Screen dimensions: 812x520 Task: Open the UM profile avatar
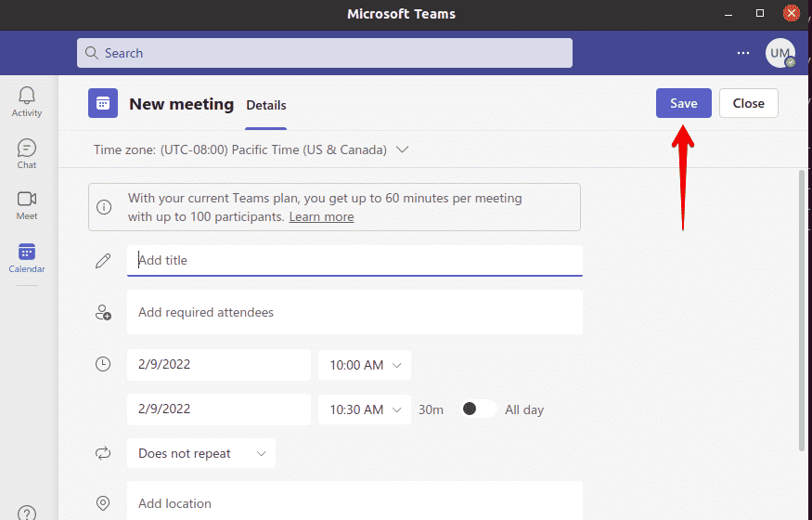780,53
